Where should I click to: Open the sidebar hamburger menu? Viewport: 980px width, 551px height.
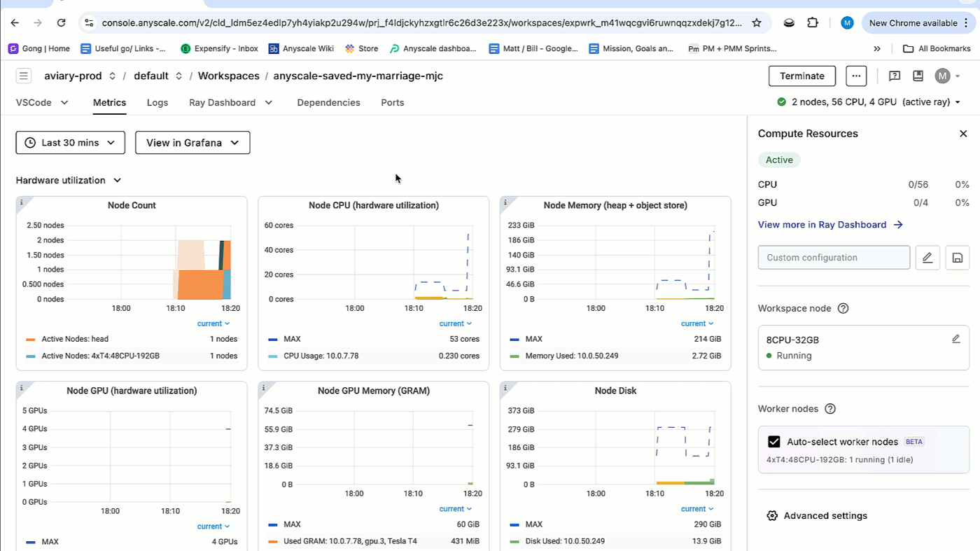pos(24,76)
